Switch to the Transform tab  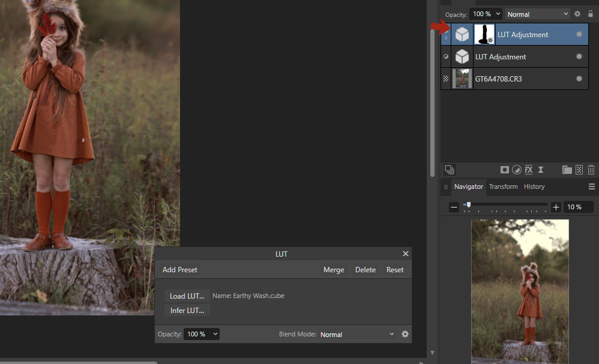(503, 186)
